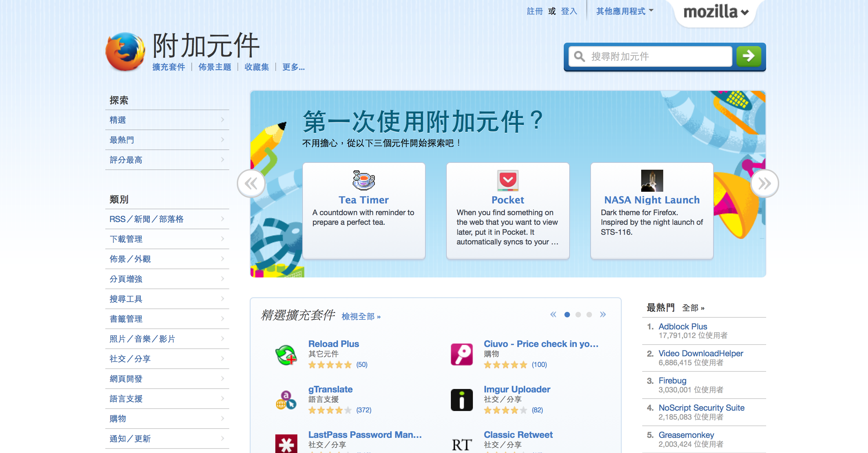Image resolution: width=868 pixels, height=453 pixels.
Task: Click the gTranslate add-on icon
Action: coord(286,400)
